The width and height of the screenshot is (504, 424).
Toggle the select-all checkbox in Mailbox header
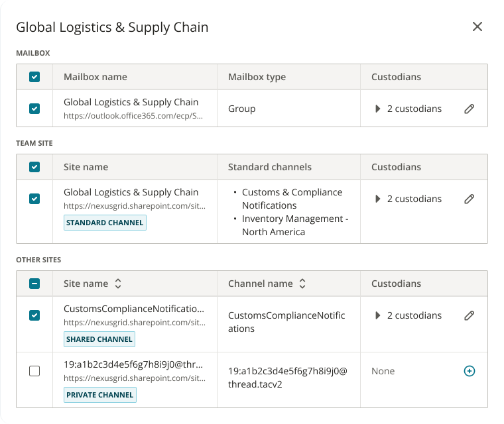(x=34, y=77)
